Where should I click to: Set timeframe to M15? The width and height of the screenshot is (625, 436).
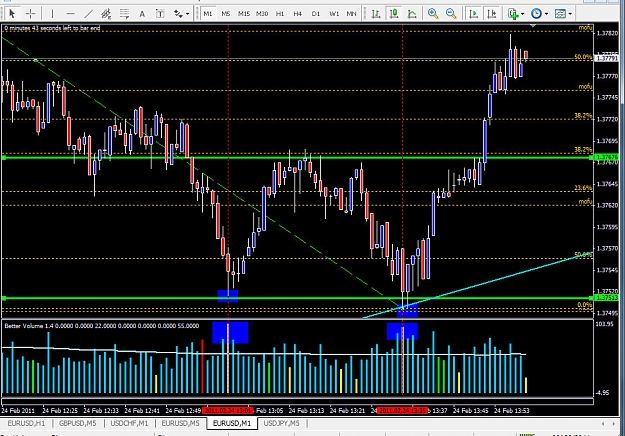point(244,14)
